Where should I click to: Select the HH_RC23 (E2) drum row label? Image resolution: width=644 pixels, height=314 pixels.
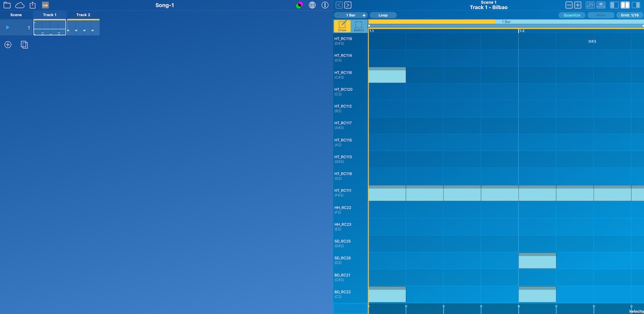[351, 227]
